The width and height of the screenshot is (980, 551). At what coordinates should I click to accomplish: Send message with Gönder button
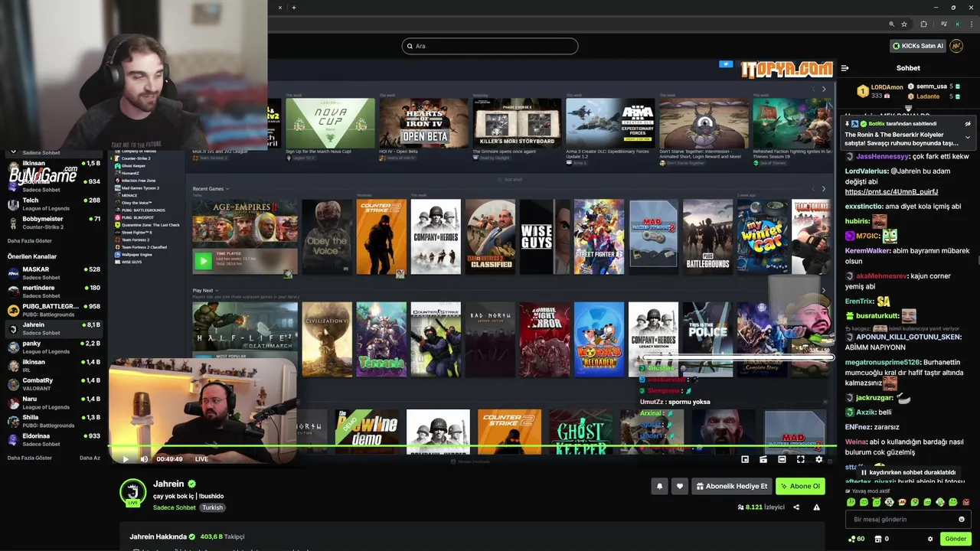click(x=955, y=539)
